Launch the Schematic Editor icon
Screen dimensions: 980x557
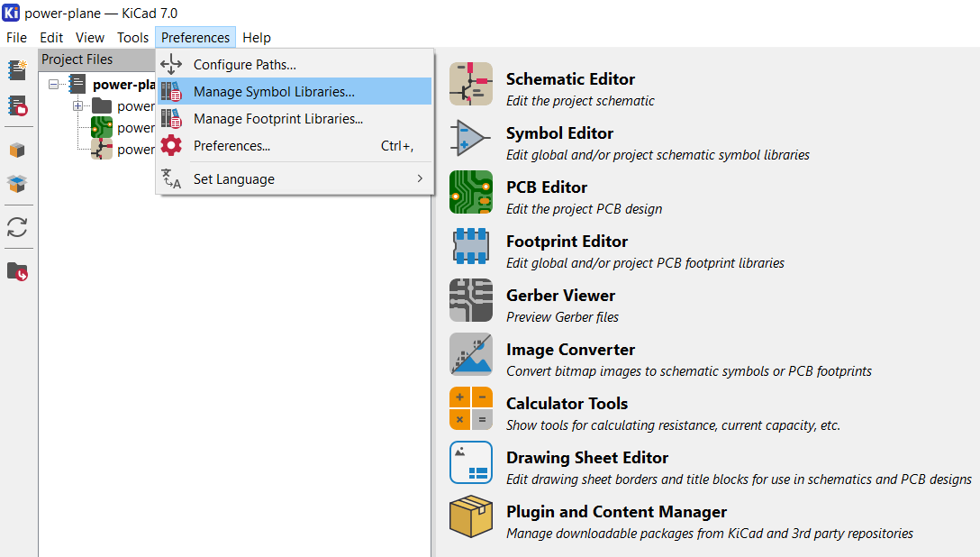pyautogui.click(x=471, y=84)
